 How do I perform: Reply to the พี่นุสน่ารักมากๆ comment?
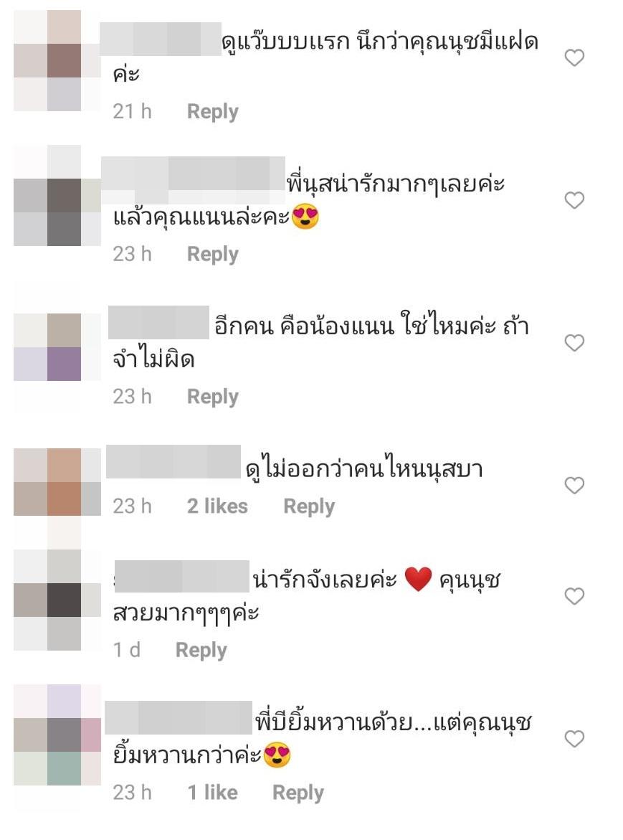point(212,255)
